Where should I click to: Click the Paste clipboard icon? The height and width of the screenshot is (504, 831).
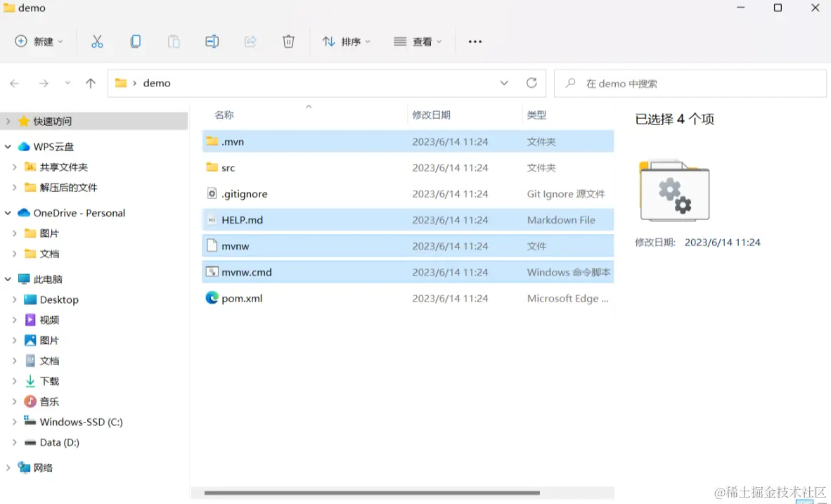coord(174,41)
